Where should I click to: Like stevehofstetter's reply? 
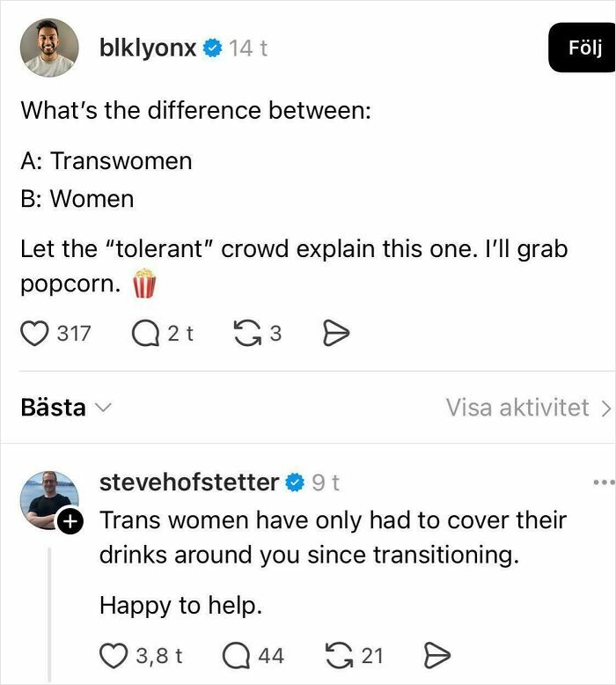click(114, 655)
